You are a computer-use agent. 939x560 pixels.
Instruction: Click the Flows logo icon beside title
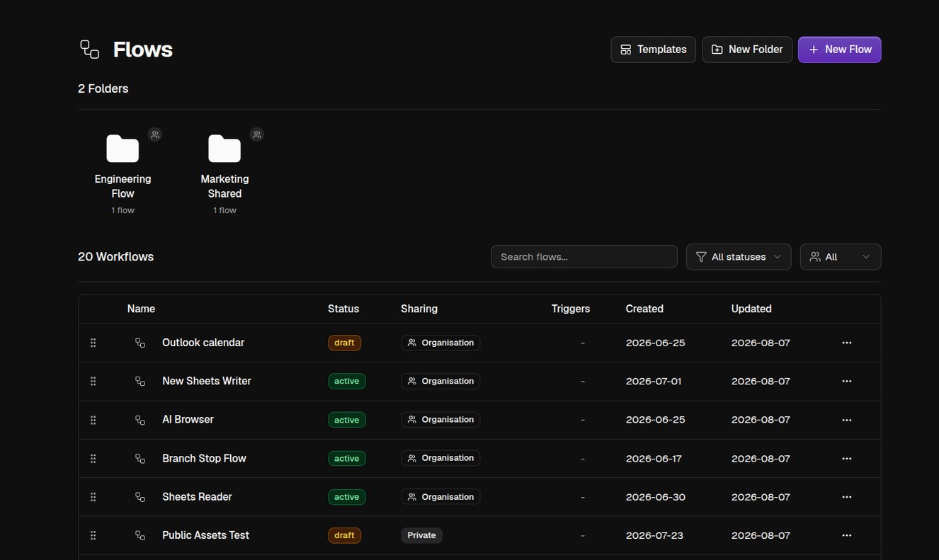[89, 50]
